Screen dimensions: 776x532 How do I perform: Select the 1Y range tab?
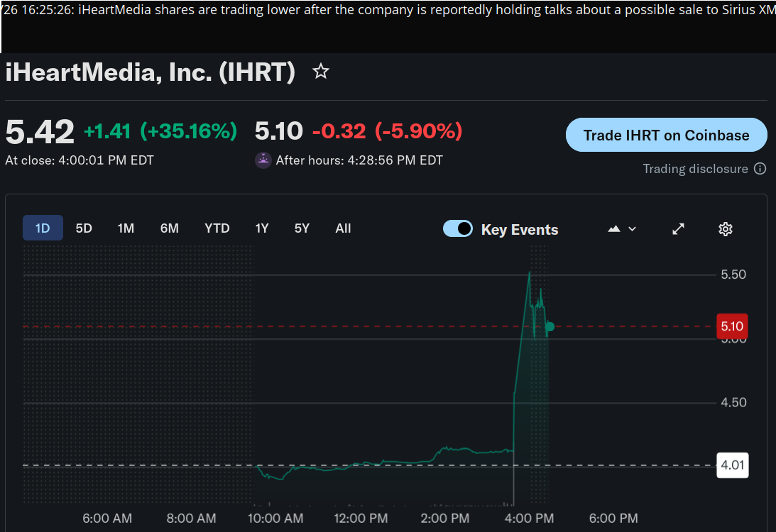tap(262, 228)
